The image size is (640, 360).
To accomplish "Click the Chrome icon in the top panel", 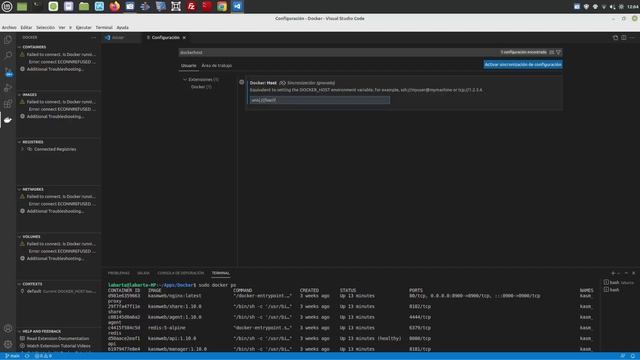I will click(222, 7).
